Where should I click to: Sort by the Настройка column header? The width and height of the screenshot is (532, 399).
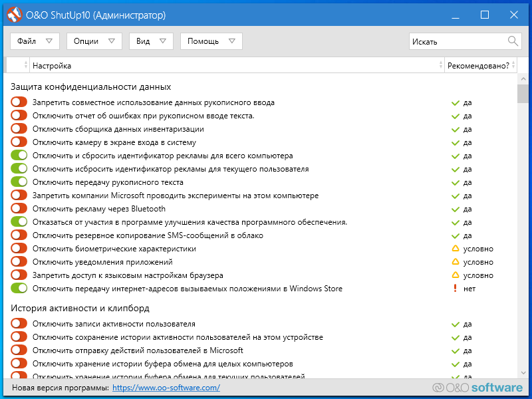237,65
